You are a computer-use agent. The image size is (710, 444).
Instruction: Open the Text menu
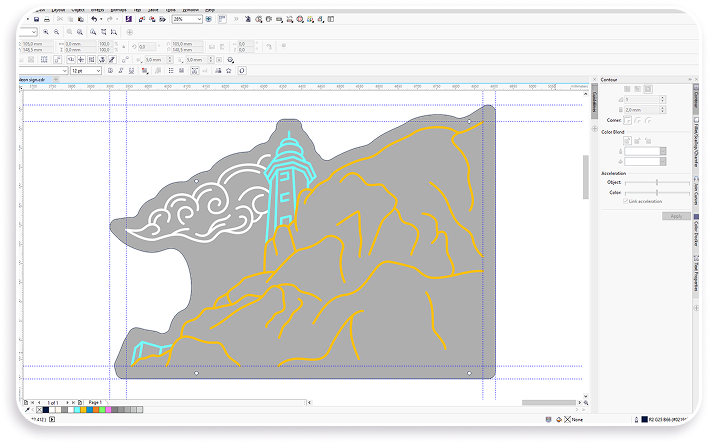(x=137, y=10)
